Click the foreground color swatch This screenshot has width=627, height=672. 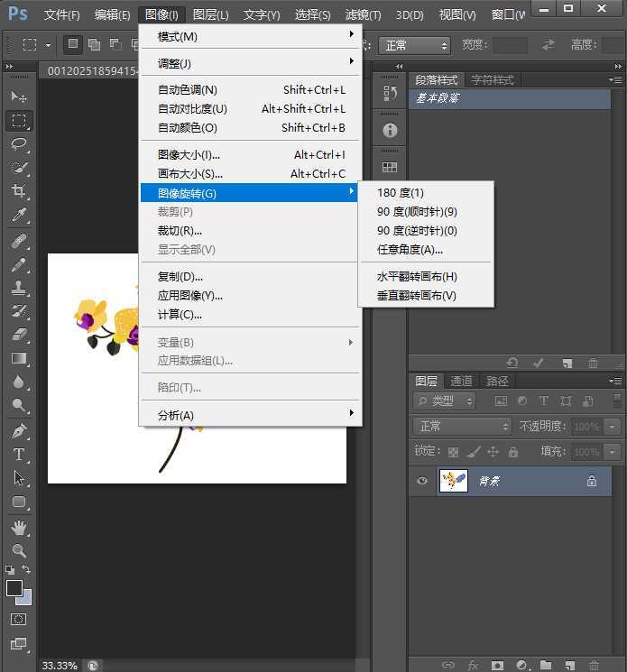coord(14,588)
